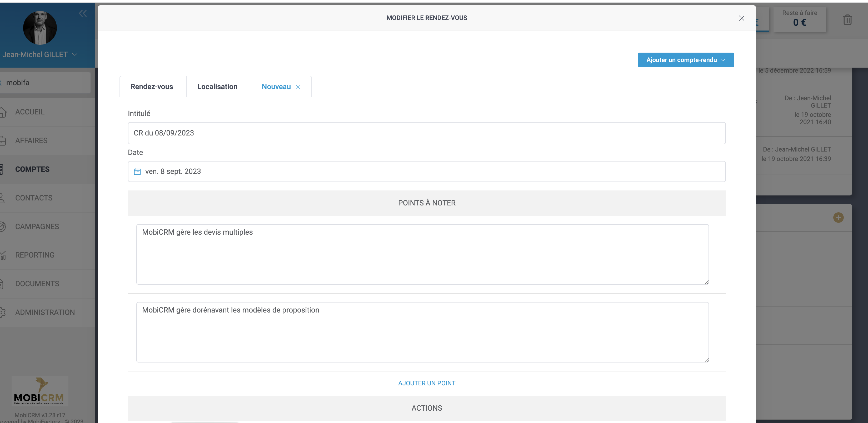868x423 pixels.
Task: Click the trash delete icon
Action: click(847, 20)
